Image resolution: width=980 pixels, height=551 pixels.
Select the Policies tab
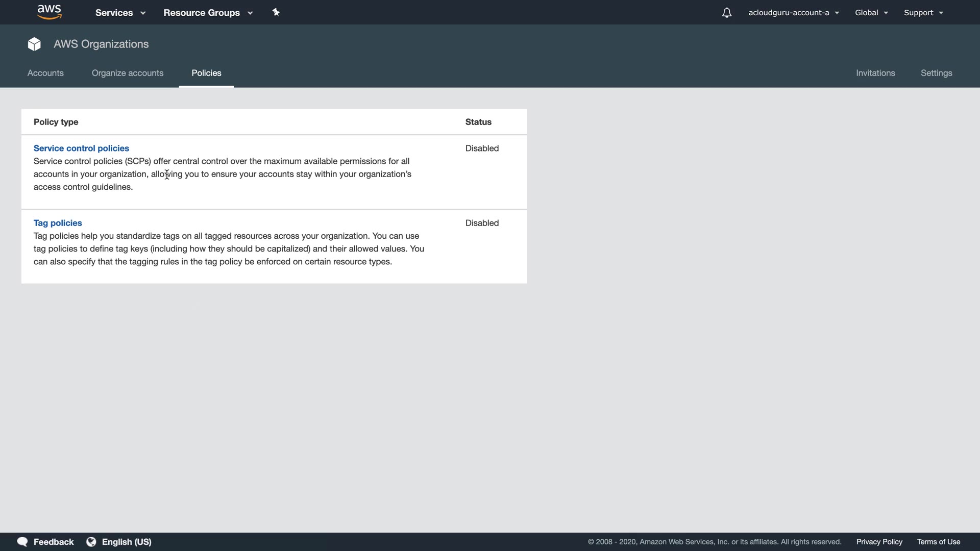pos(206,73)
